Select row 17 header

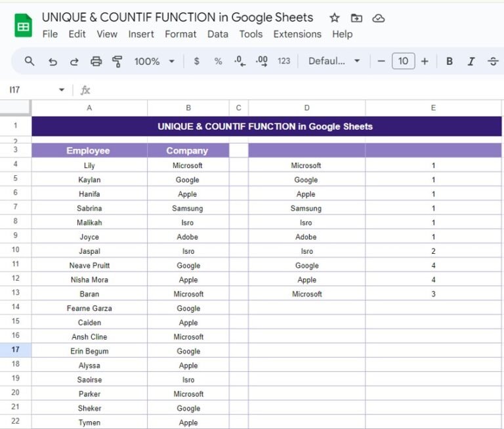click(x=16, y=350)
